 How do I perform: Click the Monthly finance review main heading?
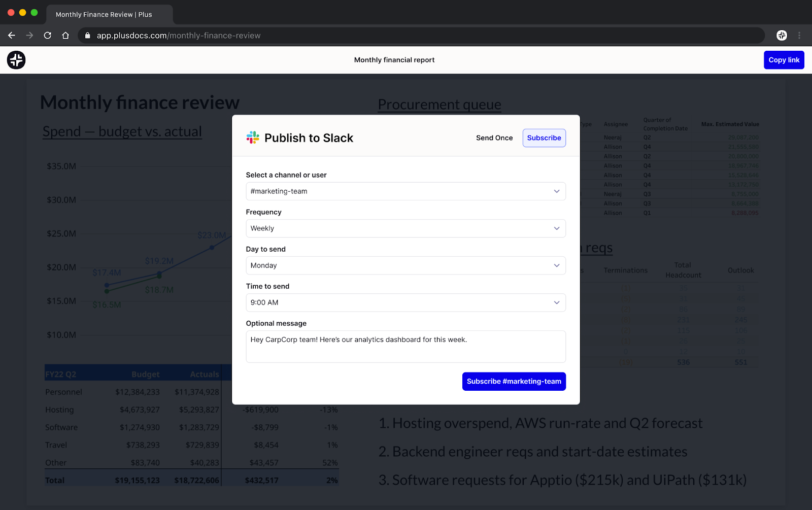pos(140,103)
